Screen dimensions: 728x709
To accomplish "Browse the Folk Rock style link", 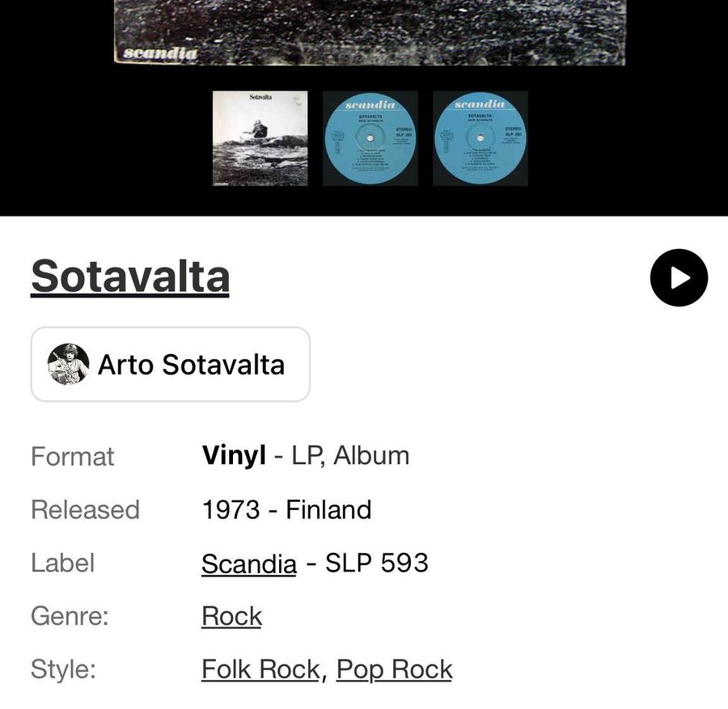I will pyautogui.click(x=260, y=669).
